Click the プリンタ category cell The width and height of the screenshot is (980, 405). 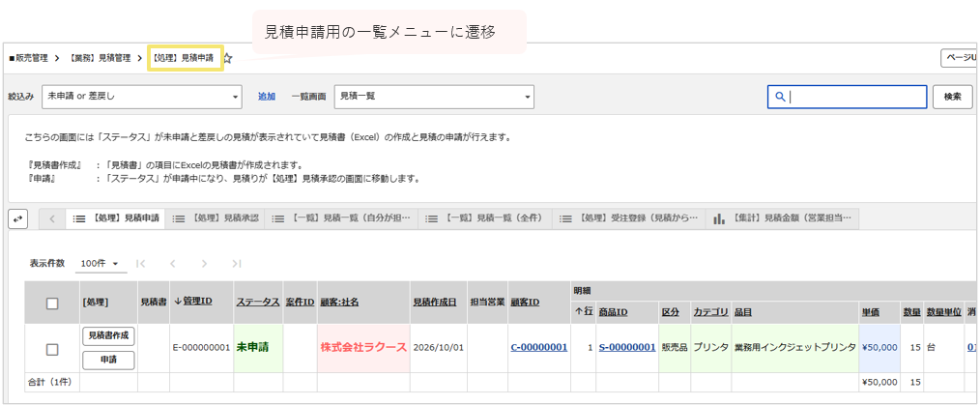click(711, 348)
